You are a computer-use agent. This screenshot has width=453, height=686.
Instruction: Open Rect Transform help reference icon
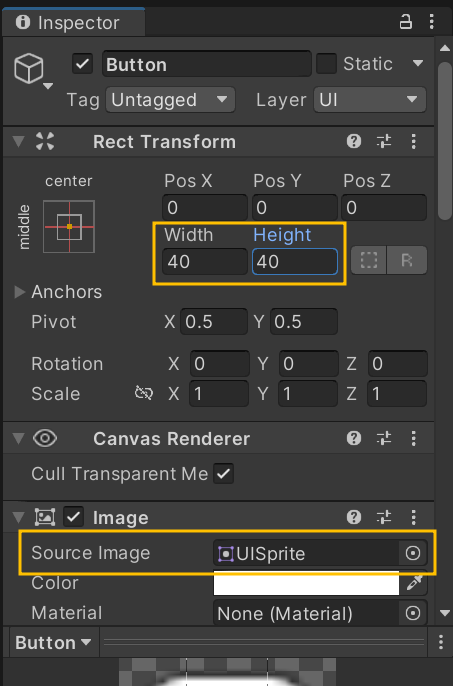pos(354,141)
